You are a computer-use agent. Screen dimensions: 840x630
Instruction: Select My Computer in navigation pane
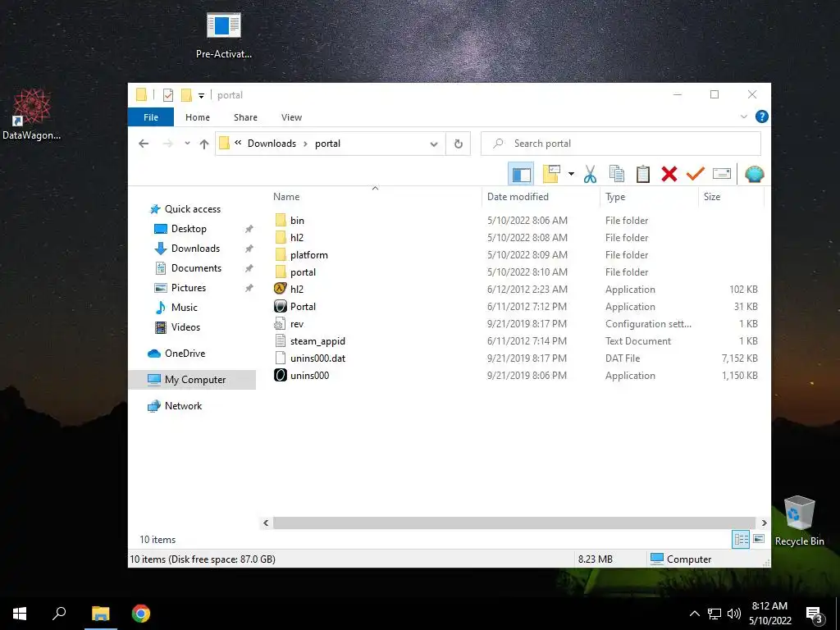coord(192,380)
